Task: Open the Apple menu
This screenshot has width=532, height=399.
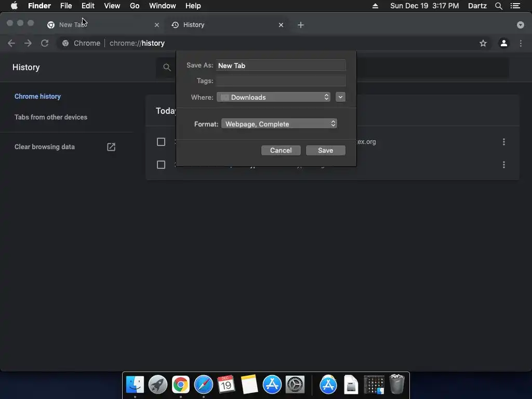Action: click(x=14, y=6)
